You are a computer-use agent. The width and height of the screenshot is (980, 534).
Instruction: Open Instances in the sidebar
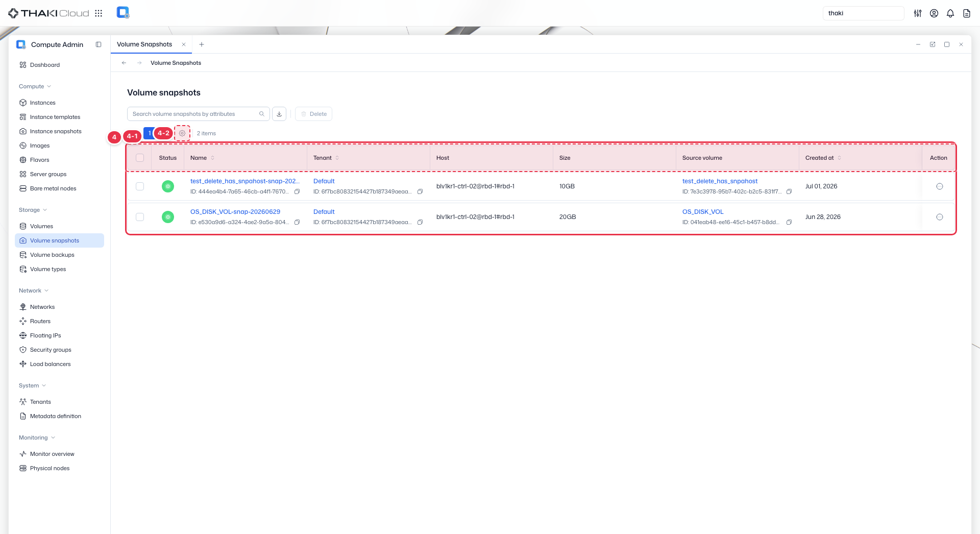pyautogui.click(x=59, y=103)
